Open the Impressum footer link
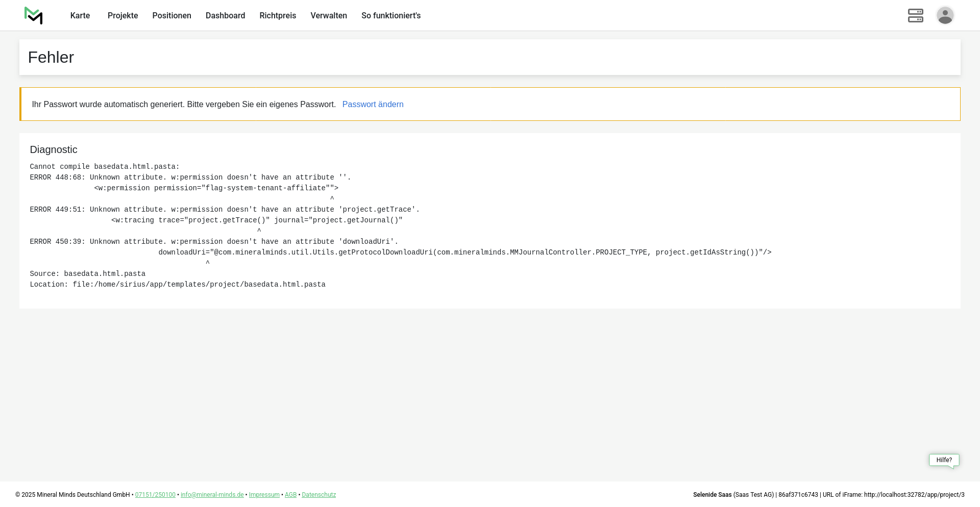This screenshot has height=507, width=980. pos(264,495)
